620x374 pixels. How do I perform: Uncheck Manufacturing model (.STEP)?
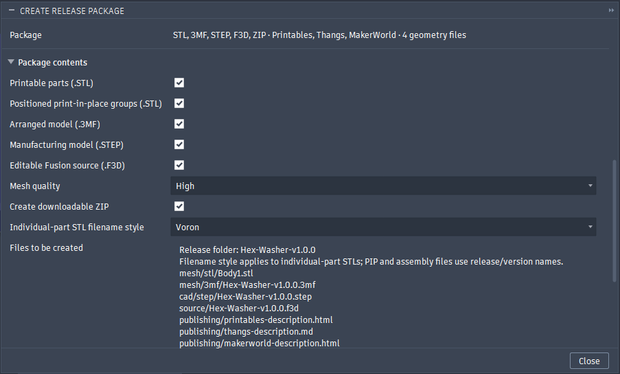pos(179,144)
